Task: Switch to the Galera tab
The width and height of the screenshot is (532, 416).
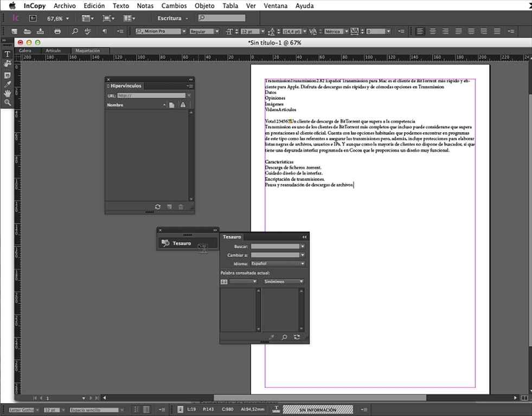Action: point(25,50)
